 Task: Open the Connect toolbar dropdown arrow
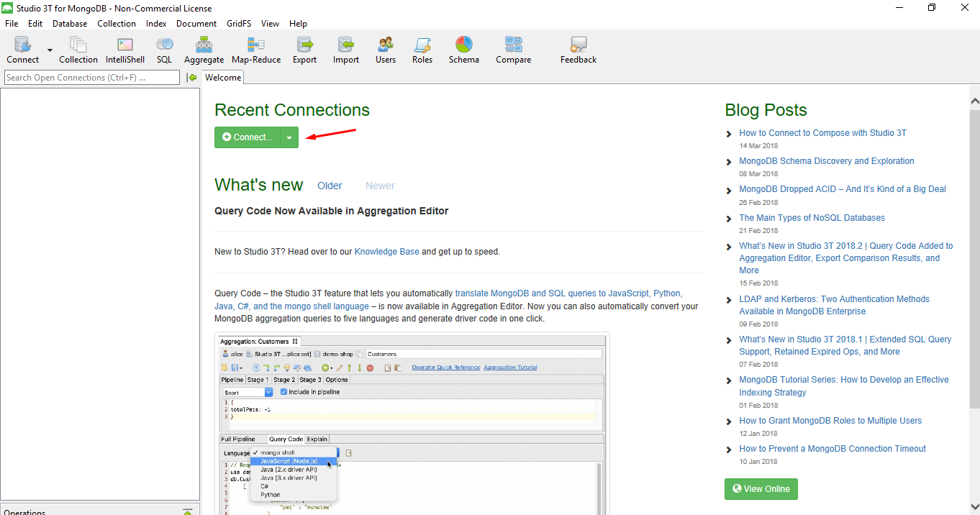tap(50, 50)
